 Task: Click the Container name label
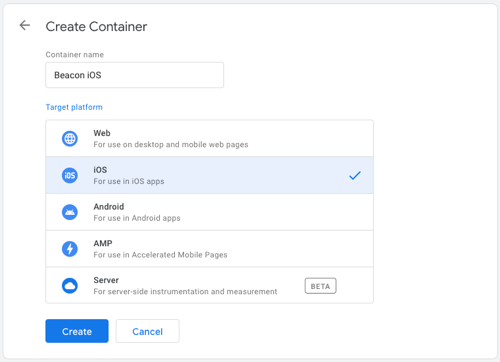coord(75,54)
